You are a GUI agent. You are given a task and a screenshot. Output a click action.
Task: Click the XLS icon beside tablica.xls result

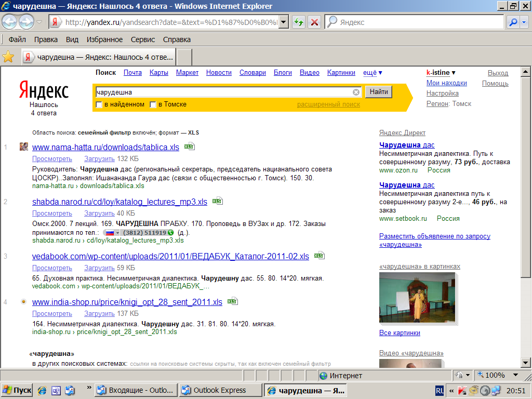point(189,146)
